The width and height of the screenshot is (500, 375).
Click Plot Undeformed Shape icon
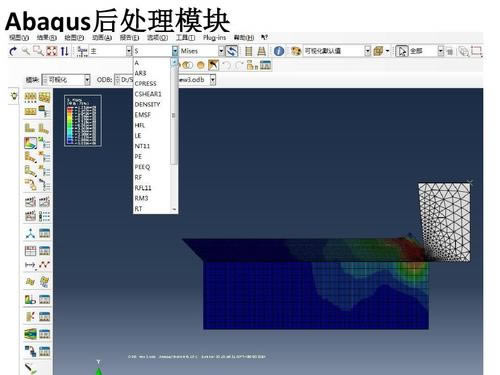30,128
